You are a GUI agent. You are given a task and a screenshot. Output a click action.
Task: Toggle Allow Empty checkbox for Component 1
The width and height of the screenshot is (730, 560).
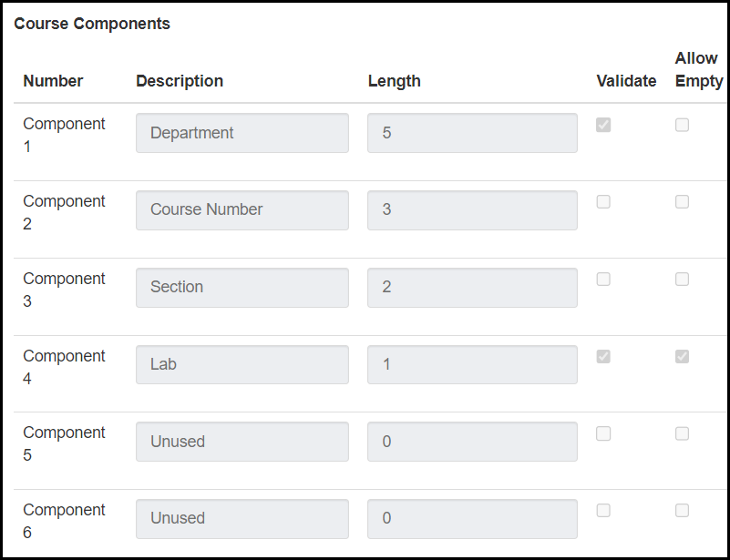tap(682, 125)
